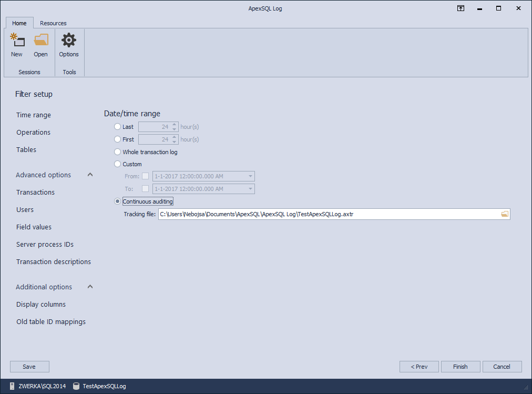Viewport: 532px width, 394px height.
Task: Open the Transactions filter page
Action: (35, 193)
